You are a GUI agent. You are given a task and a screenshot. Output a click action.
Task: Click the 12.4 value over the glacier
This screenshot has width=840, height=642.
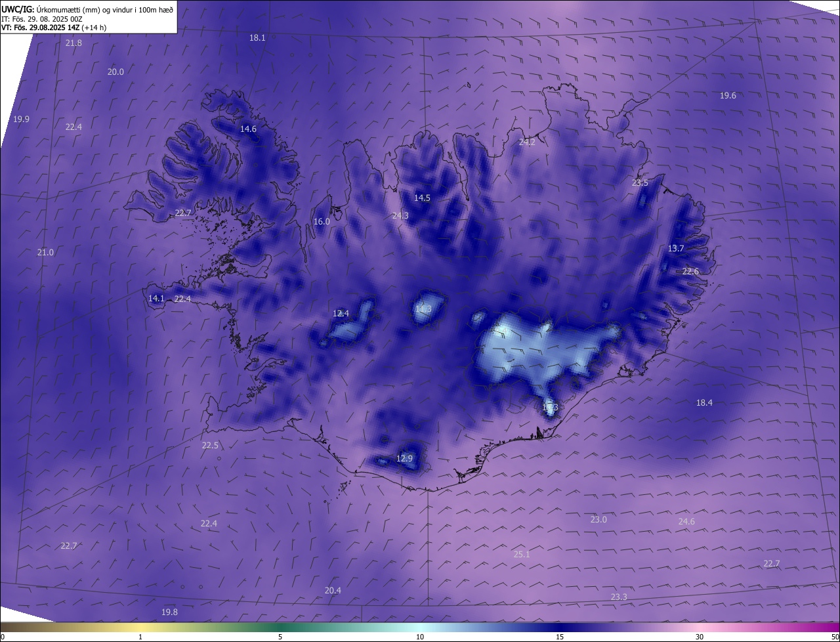[x=341, y=313]
